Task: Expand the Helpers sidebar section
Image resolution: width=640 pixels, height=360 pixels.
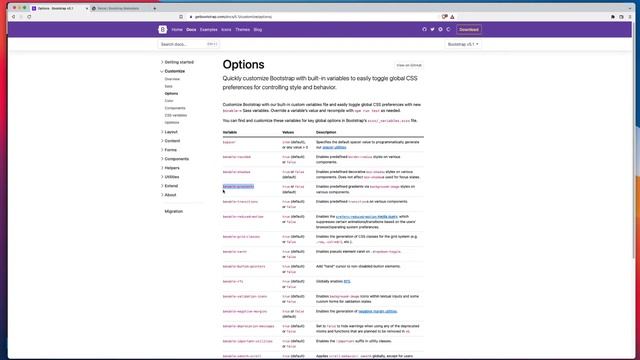Action: (x=170, y=168)
